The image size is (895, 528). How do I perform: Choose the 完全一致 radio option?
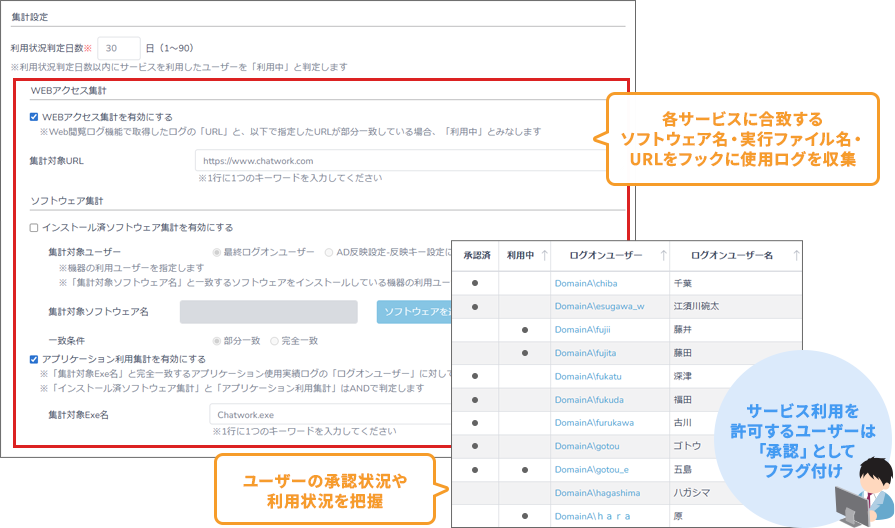click(x=274, y=341)
